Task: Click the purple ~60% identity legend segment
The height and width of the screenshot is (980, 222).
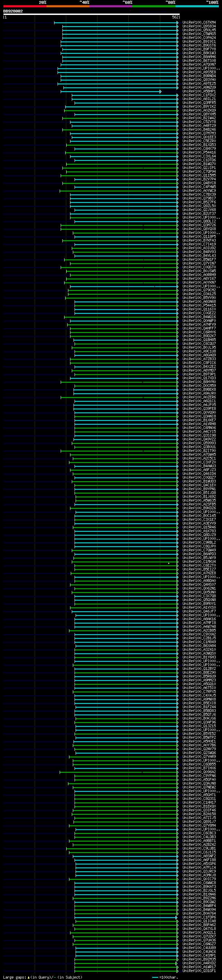Action: 111,6
